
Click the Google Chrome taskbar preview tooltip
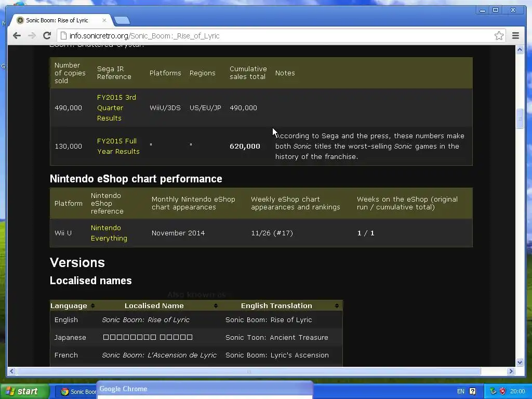point(205,390)
